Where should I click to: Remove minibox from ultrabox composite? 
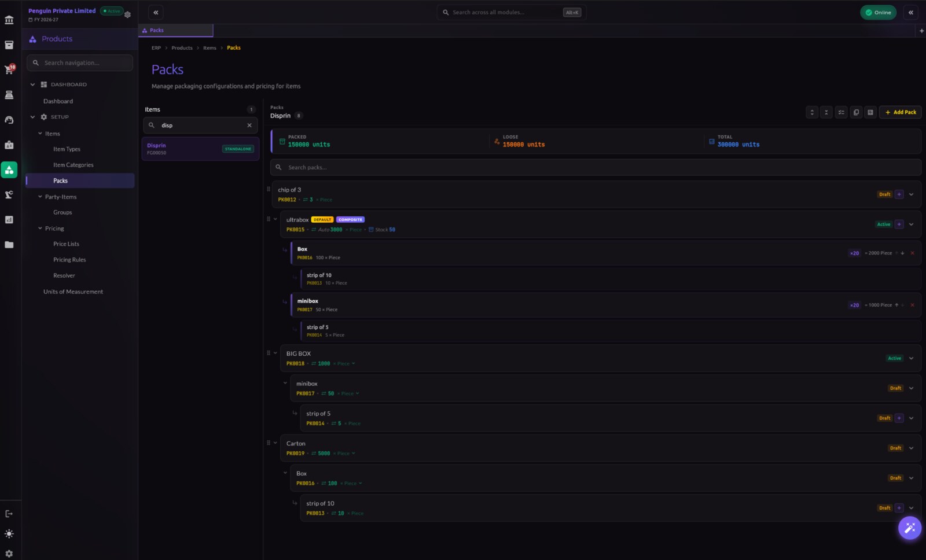[913, 305]
